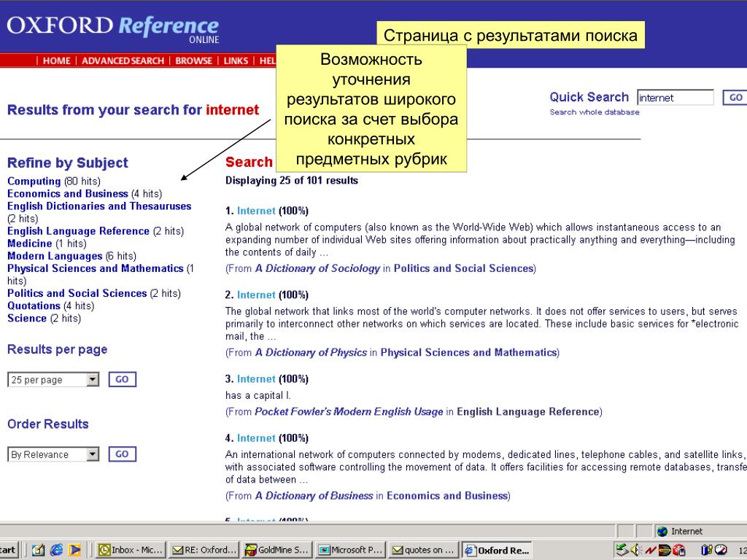747x560 pixels.
Task: Click GO next to By Relevance
Action: 122,454
